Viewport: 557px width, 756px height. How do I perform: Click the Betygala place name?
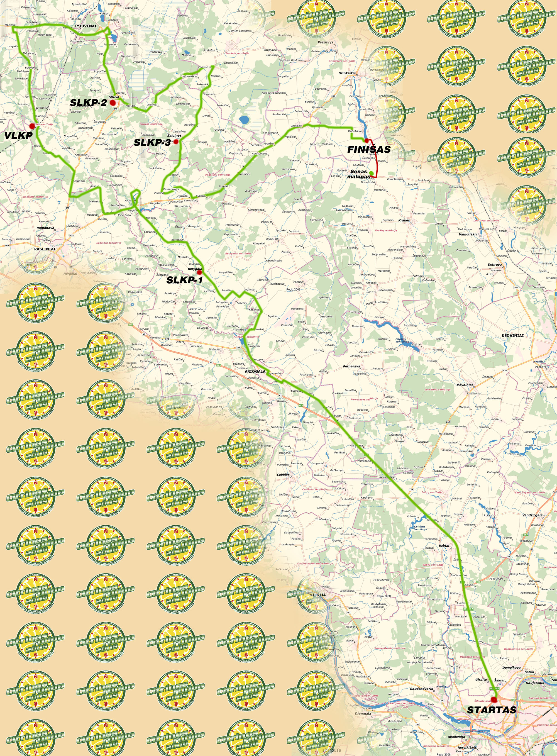pyautogui.click(x=195, y=269)
